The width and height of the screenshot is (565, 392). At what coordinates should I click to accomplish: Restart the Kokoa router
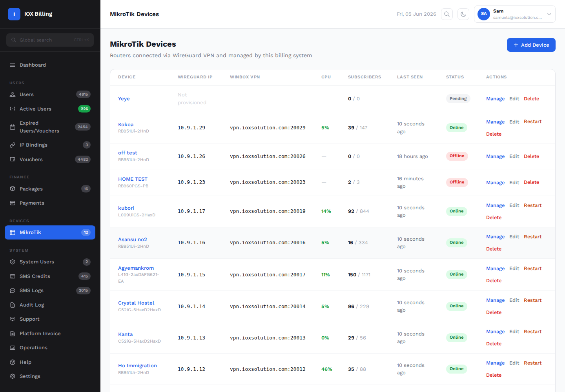tap(532, 122)
